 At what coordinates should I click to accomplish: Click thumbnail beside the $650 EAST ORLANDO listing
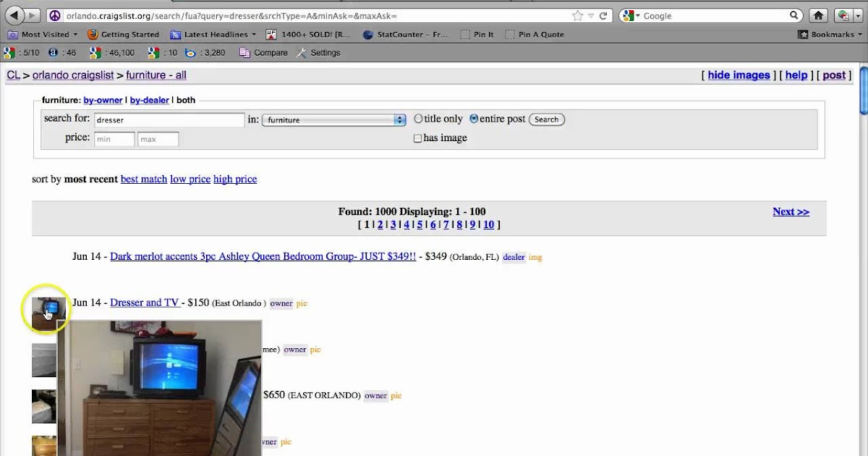pyautogui.click(x=43, y=406)
